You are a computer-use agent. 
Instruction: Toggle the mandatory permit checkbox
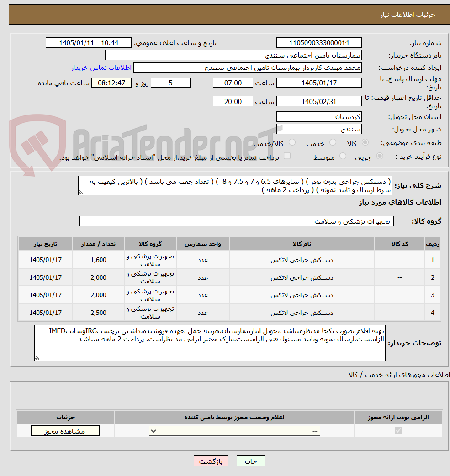[x=398, y=430]
